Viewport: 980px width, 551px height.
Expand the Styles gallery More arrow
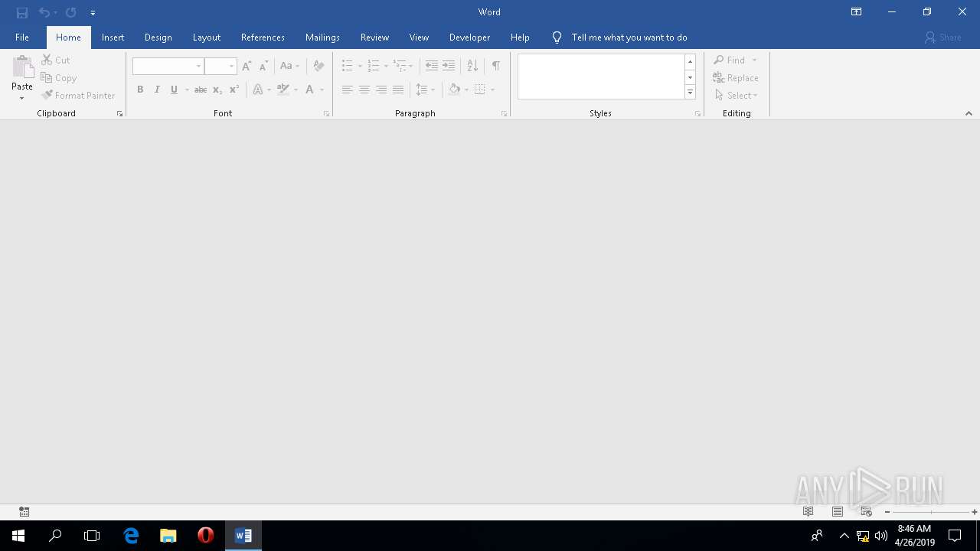[690, 93]
